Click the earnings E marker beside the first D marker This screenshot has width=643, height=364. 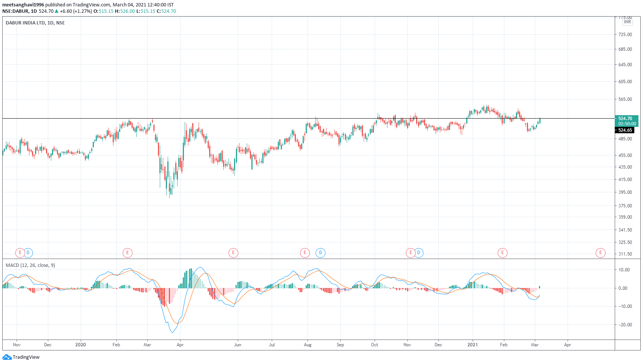pos(20,253)
